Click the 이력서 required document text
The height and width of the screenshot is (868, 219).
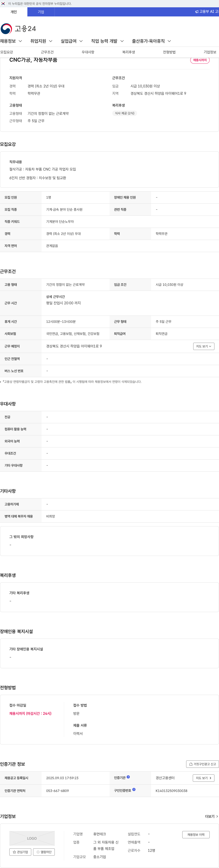(78, 734)
